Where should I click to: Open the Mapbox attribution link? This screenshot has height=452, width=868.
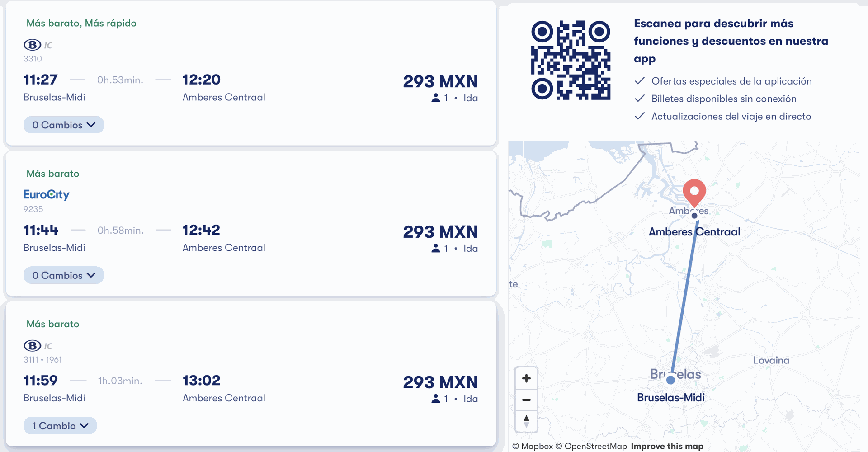pos(533,446)
